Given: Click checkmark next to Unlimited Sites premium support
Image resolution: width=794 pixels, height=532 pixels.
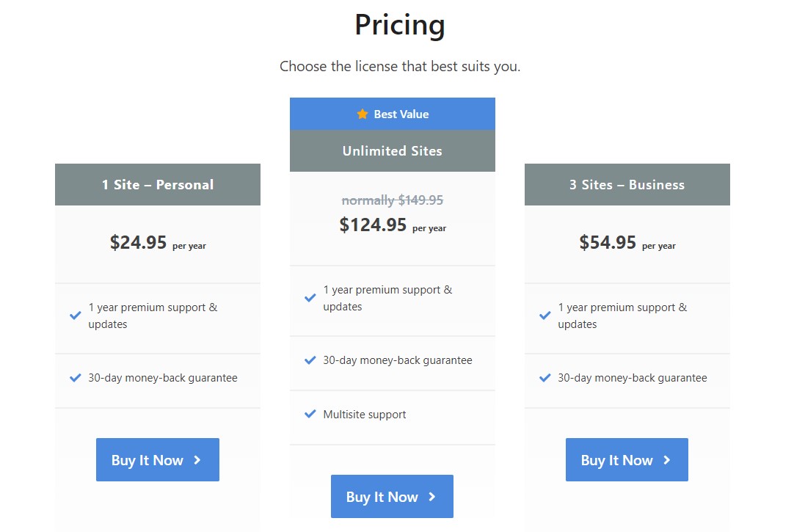Looking at the screenshot, I should pos(310,298).
